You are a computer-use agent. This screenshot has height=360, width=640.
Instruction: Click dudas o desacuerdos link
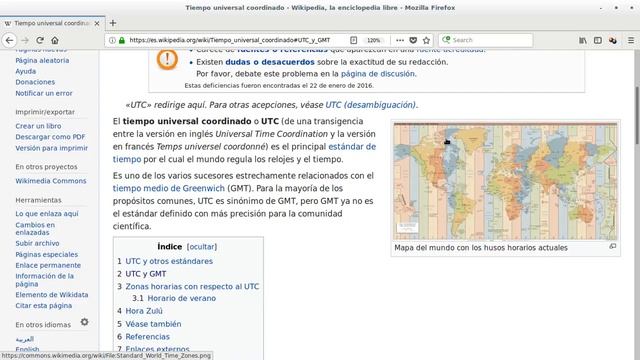(270, 62)
